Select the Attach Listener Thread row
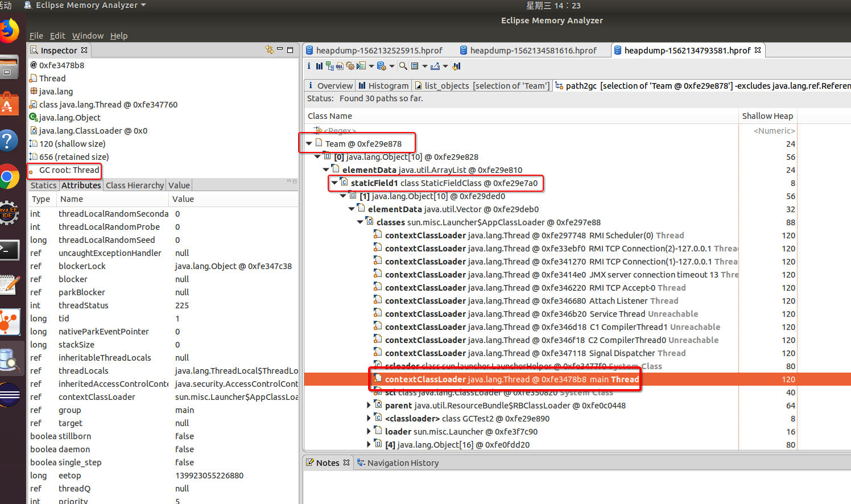 577,300
